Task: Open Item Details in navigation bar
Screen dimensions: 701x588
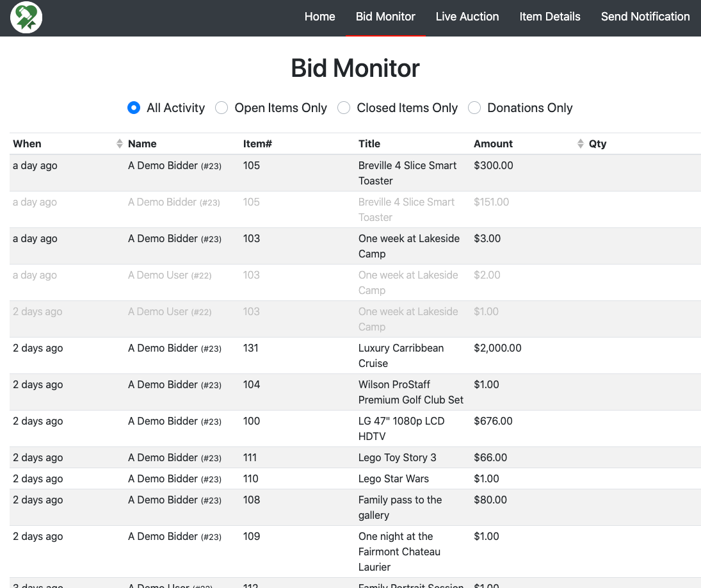Action: coord(549,17)
